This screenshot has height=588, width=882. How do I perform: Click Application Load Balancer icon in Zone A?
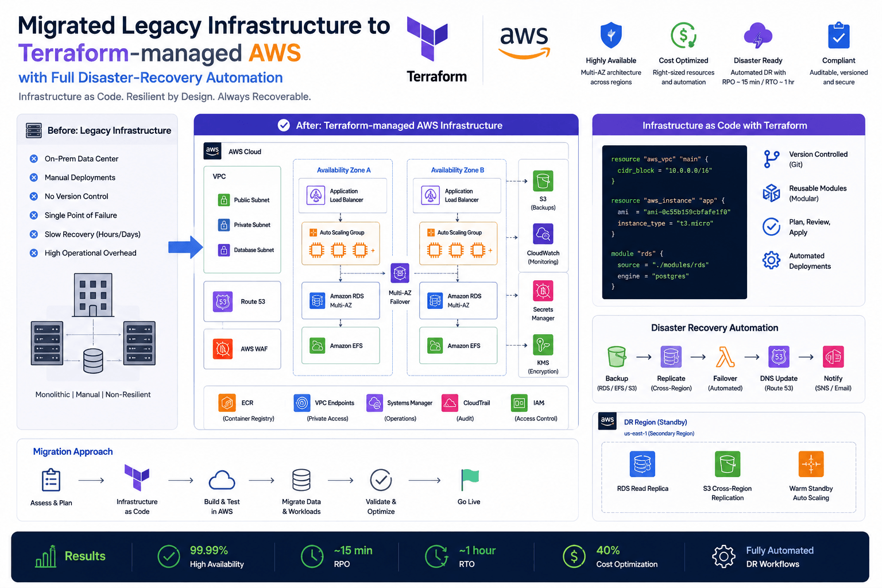click(x=316, y=195)
